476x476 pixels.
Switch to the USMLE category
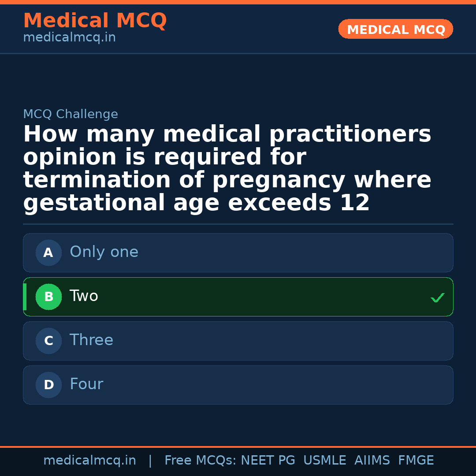coord(325,460)
